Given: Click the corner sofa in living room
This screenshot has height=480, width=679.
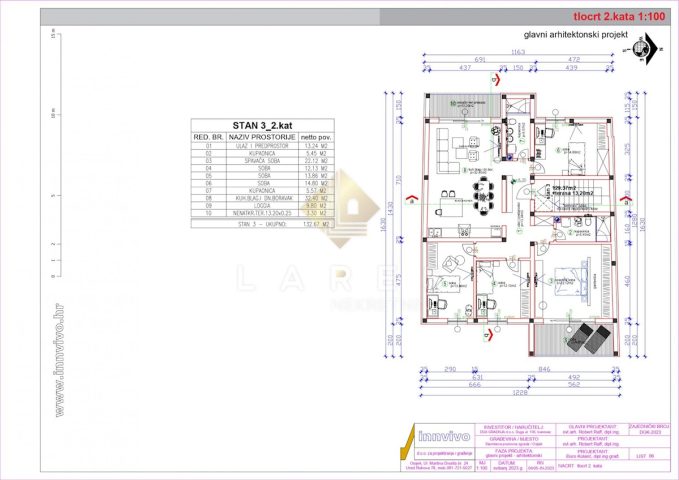Looking at the screenshot, I should click(x=447, y=151).
